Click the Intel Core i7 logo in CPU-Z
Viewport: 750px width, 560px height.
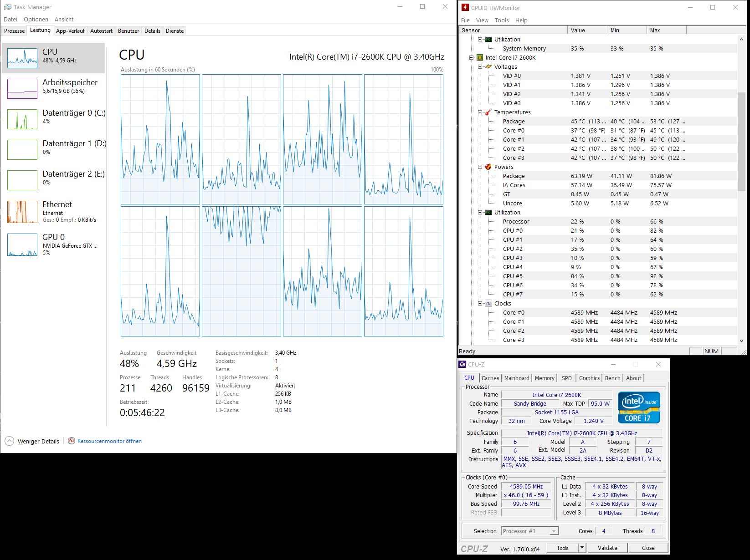[x=639, y=407]
